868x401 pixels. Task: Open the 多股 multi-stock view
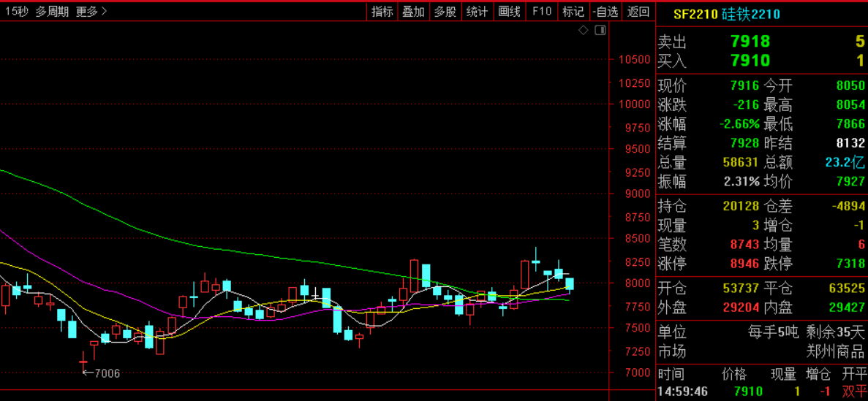pyautogui.click(x=445, y=11)
